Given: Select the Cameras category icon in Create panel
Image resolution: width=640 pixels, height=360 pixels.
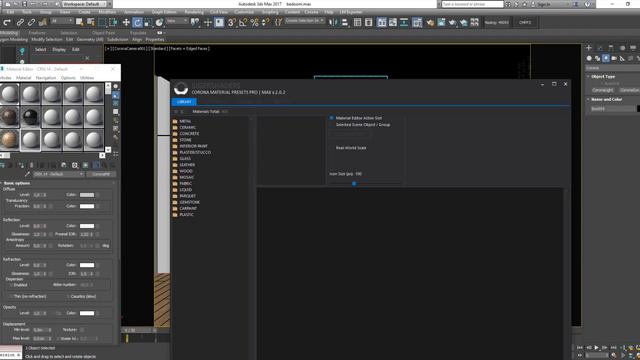Looking at the screenshot, I should [x=614, y=58].
